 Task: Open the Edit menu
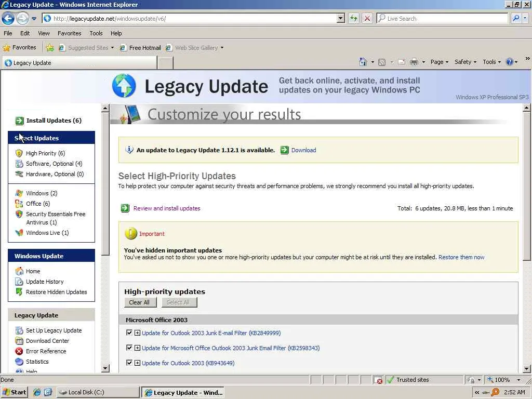tap(25, 33)
